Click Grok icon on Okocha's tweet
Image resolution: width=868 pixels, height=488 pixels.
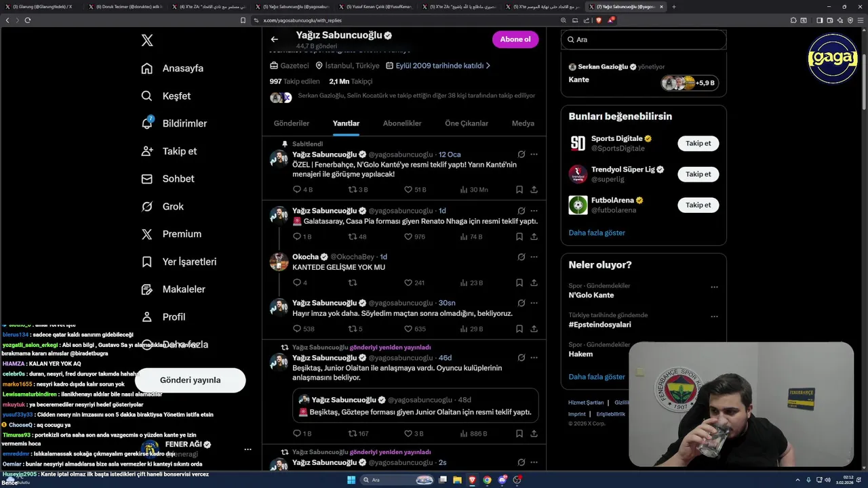coord(521,257)
